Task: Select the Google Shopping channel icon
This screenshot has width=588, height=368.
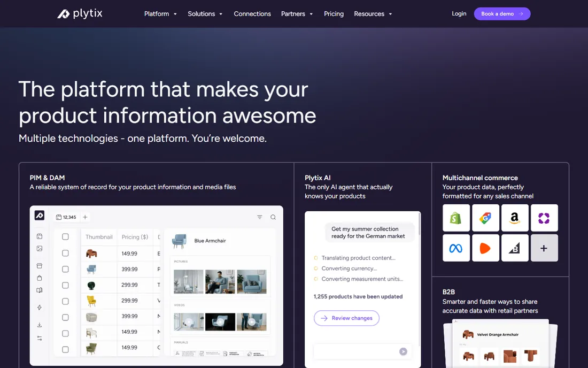Action: [485, 218]
